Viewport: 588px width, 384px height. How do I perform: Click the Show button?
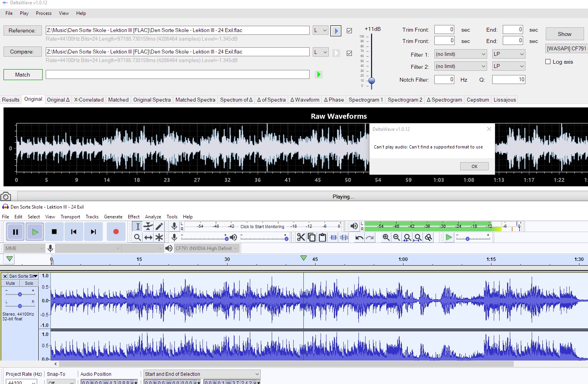tap(565, 34)
